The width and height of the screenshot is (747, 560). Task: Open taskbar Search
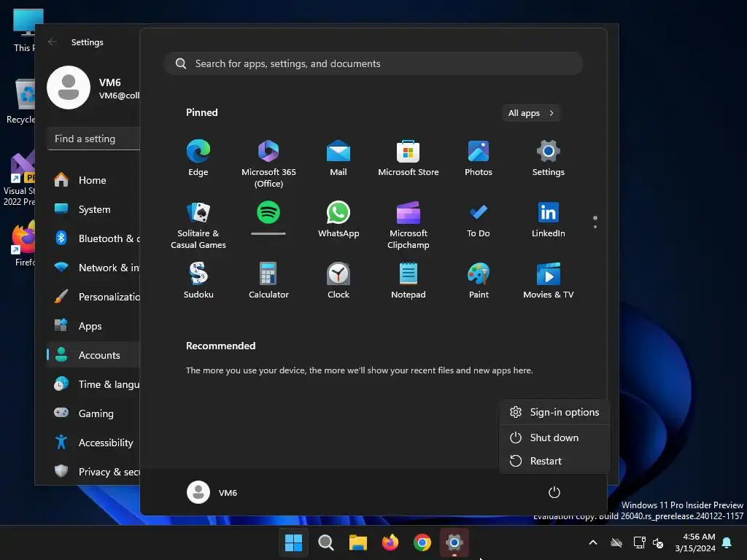point(326,542)
